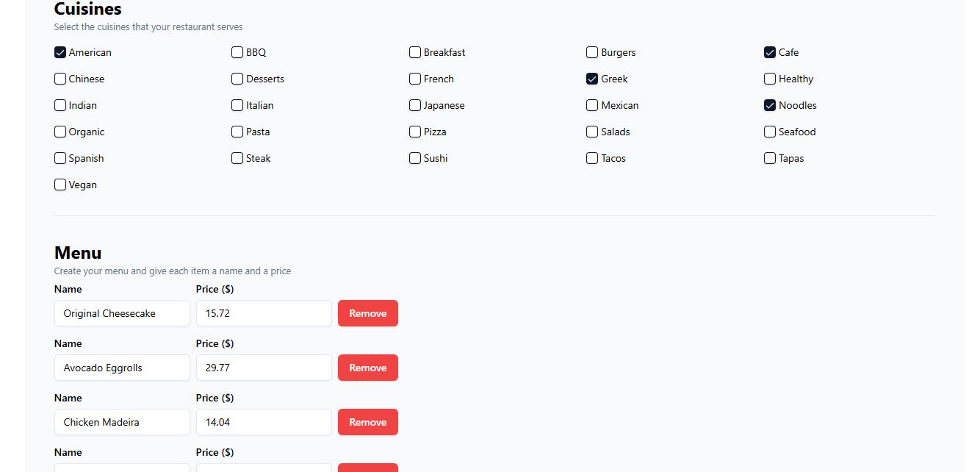Check the Tapas checkbox

pos(770,158)
